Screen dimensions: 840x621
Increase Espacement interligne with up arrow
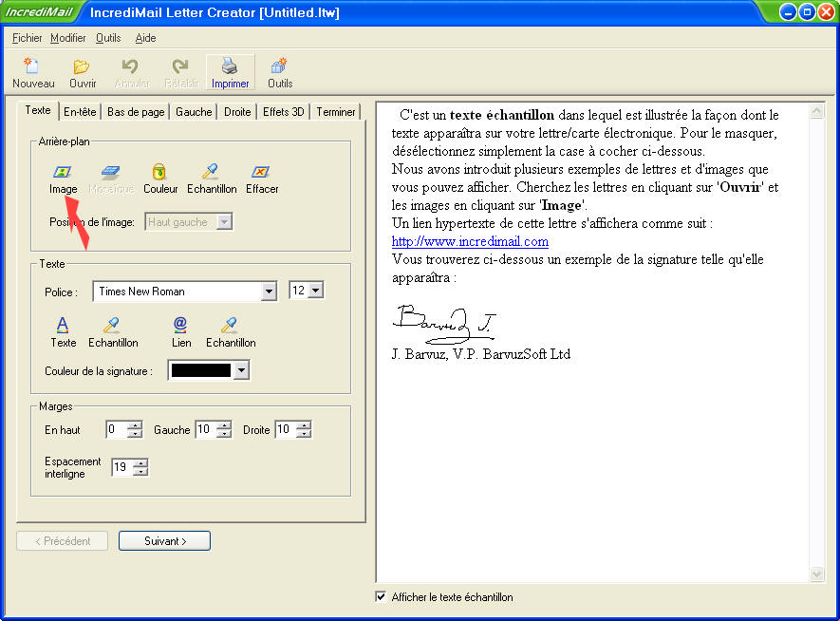(x=140, y=463)
